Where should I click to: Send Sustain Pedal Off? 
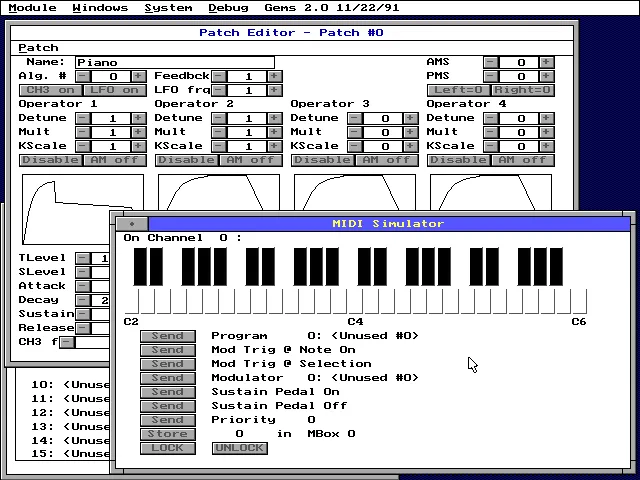coord(168,406)
